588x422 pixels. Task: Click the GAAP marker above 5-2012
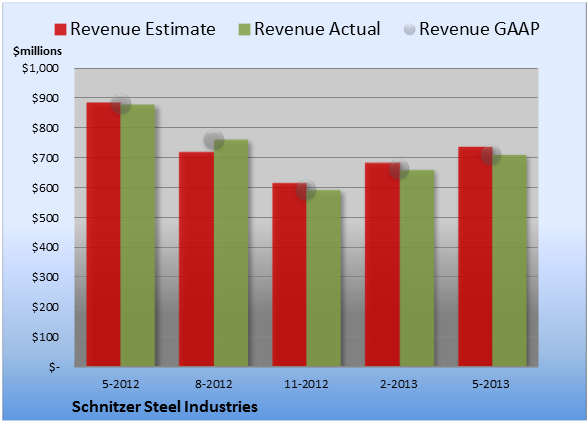pos(121,104)
